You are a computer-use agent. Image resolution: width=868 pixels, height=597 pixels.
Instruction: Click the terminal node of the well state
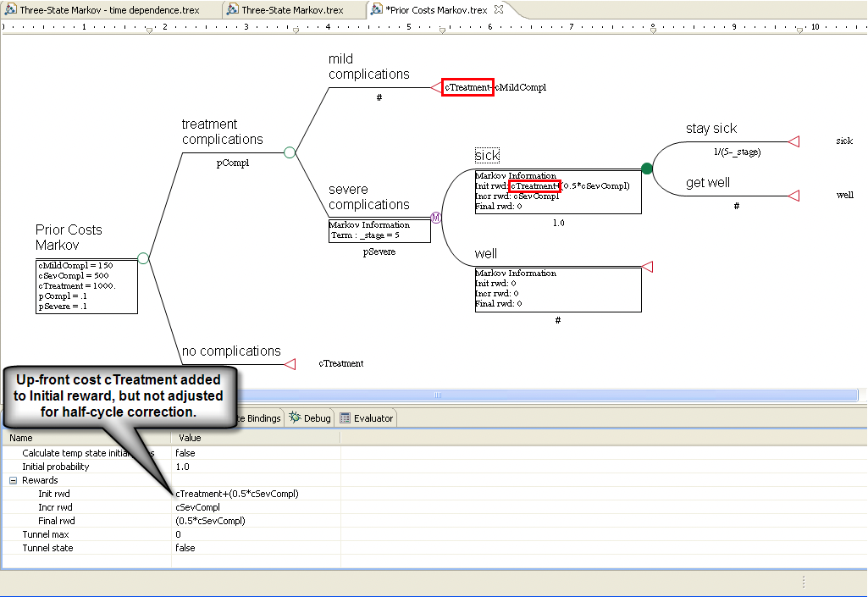(x=646, y=267)
